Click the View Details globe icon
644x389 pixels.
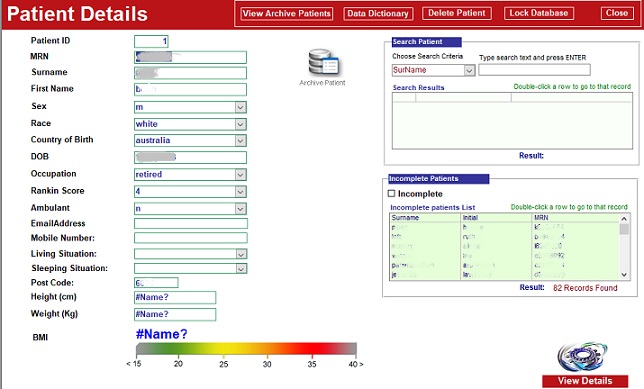(x=582, y=356)
